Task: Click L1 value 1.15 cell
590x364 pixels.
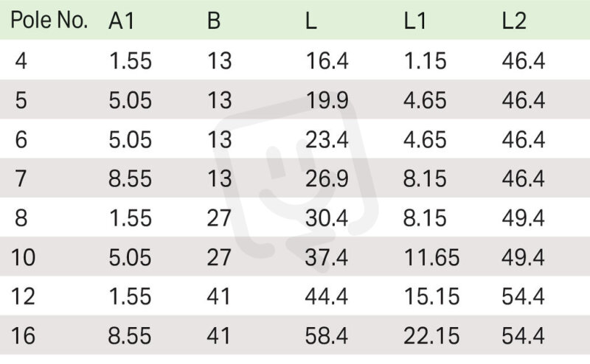Action: click(x=425, y=60)
